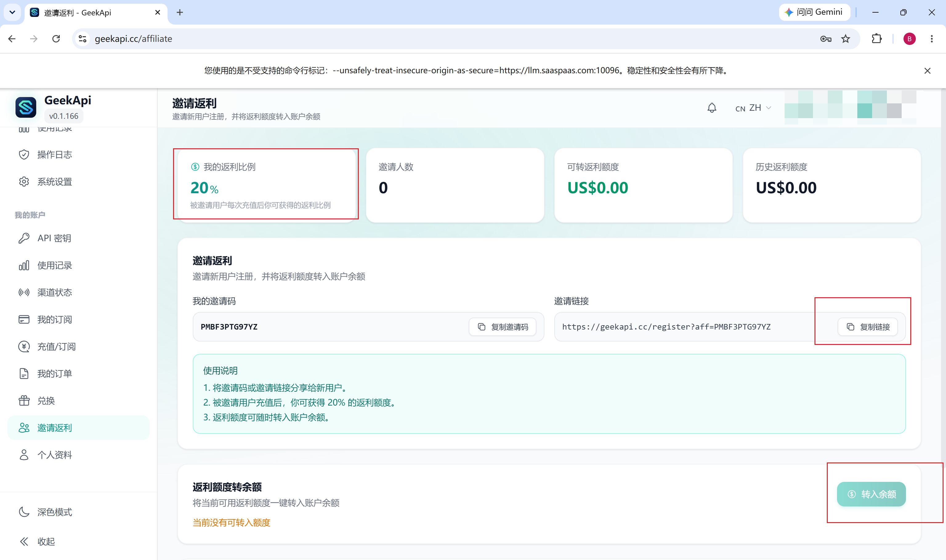Click the 复制链接 button
This screenshot has height=560, width=946.
(868, 327)
